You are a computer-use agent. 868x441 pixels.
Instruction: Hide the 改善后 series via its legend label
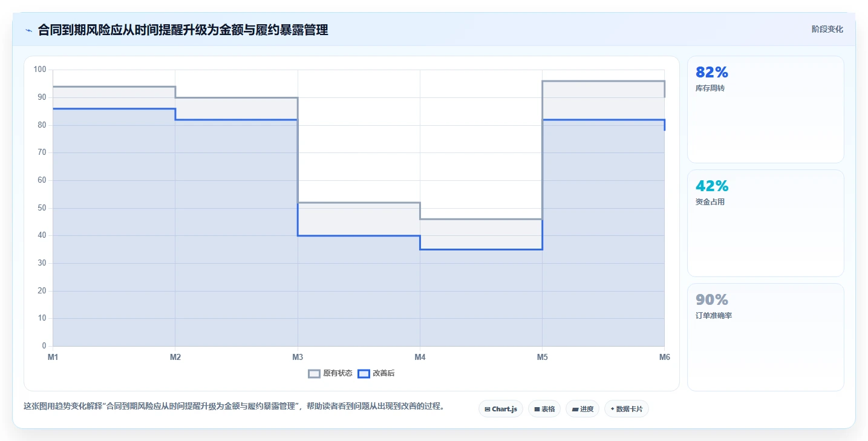tap(383, 374)
